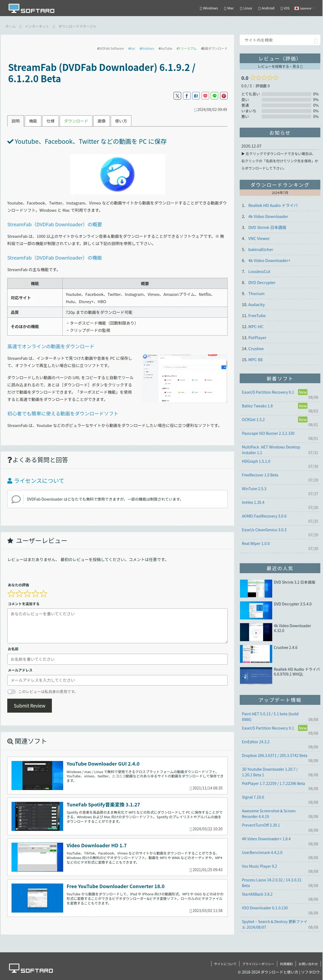Click the SOFTARO logo in footer

(x=31, y=968)
